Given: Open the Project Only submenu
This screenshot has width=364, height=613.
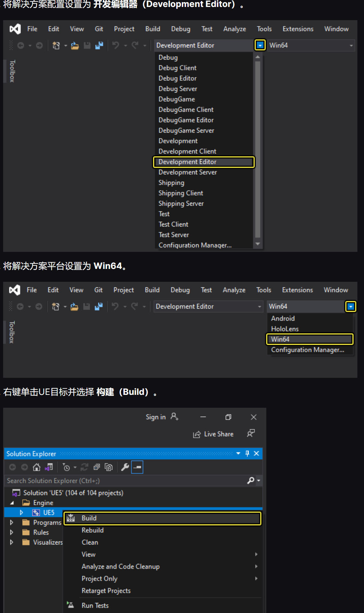Looking at the screenshot, I should [162, 579].
